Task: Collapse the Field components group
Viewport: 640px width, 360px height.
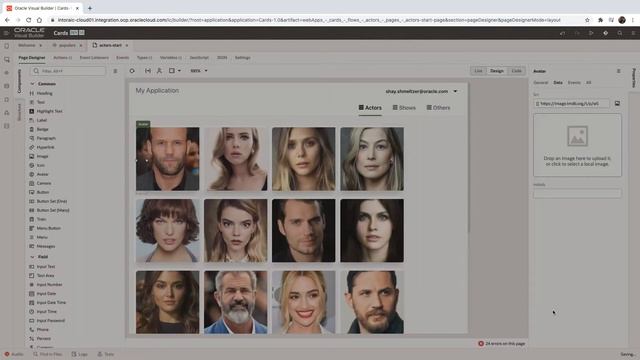Action: pyautogui.click(x=32, y=257)
